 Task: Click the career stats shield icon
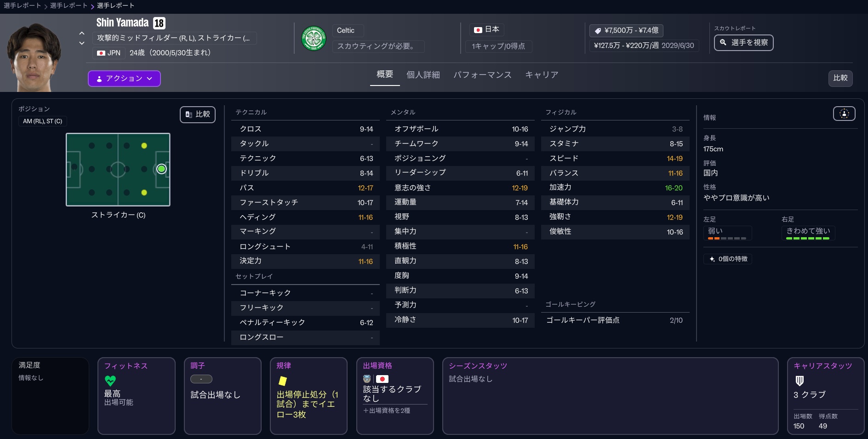point(799,381)
